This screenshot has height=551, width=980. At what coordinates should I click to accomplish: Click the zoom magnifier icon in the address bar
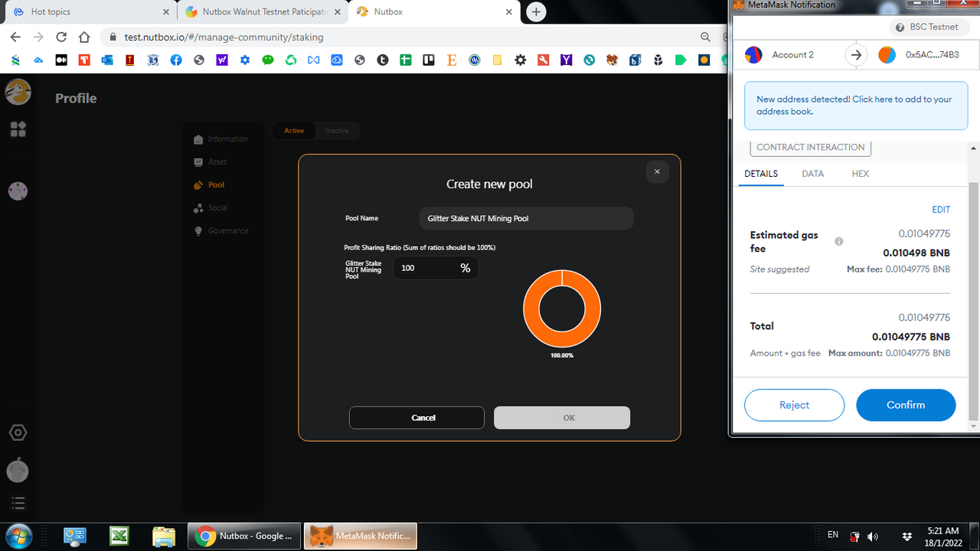click(705, 37)
